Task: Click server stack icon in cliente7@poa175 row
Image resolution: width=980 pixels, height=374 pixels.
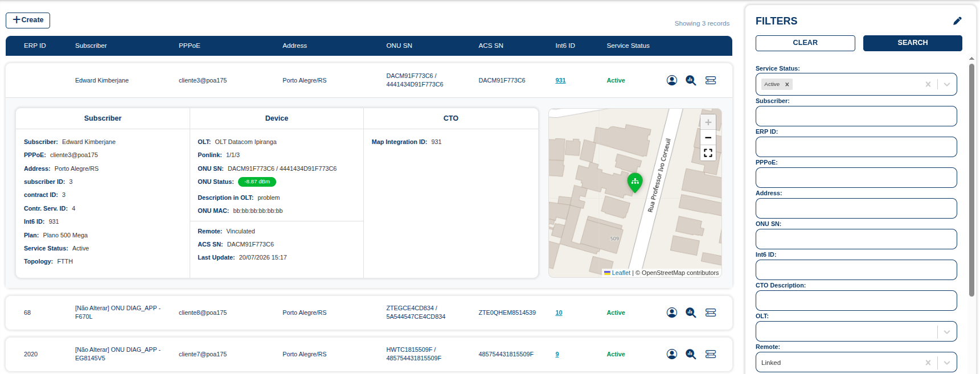Action: click(x=711, y=354)
